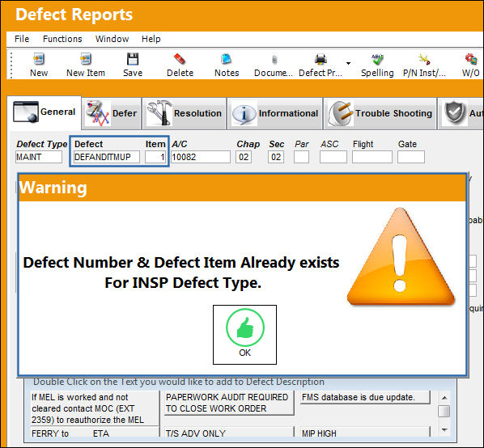This screenshot has height=448, width=484.
Task: Click scroll up arrow in text list
Action: coord(444,398)
